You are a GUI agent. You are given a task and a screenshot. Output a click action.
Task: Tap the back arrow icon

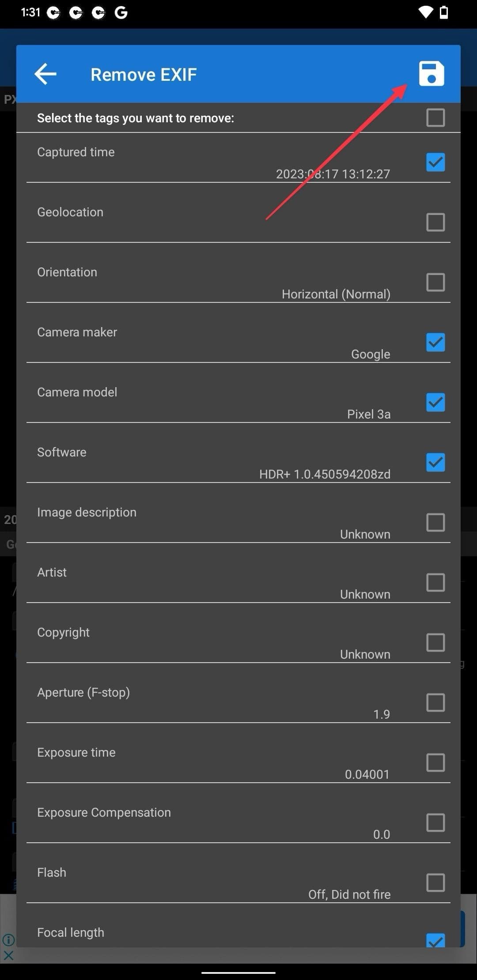click(x=45, y=74)
